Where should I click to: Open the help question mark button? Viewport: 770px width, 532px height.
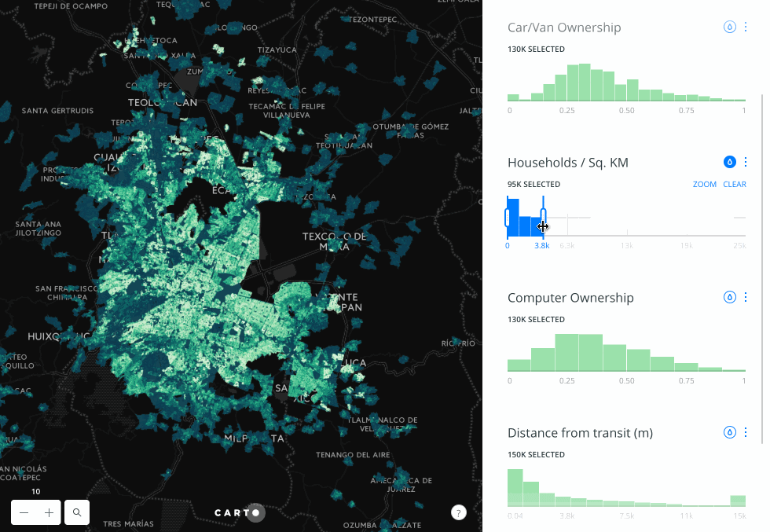(x=459, y=512)
